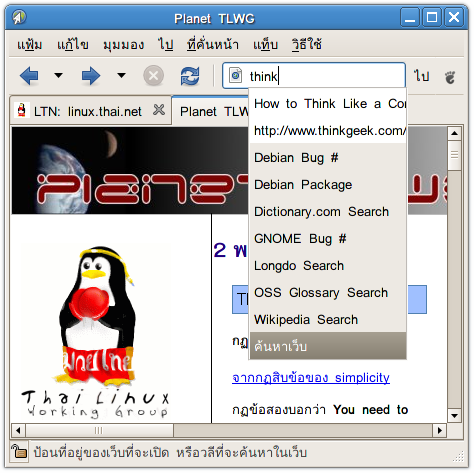The width and height of the screenshot is (474, 473).
Task: Open the มุมมอง menu
Action: [124, 45]
